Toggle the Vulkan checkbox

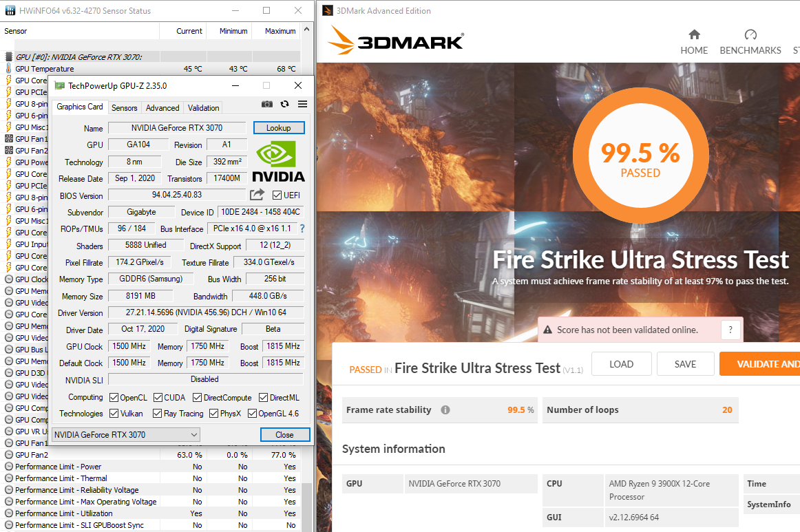(114, 413)
